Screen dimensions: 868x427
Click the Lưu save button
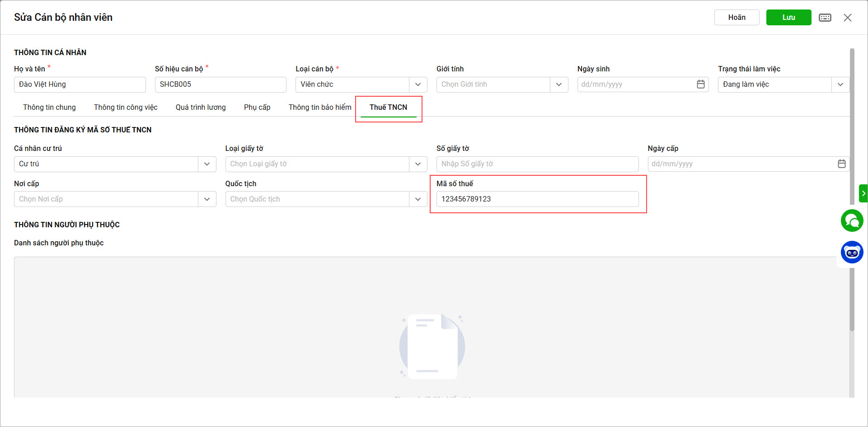(788, 18)
